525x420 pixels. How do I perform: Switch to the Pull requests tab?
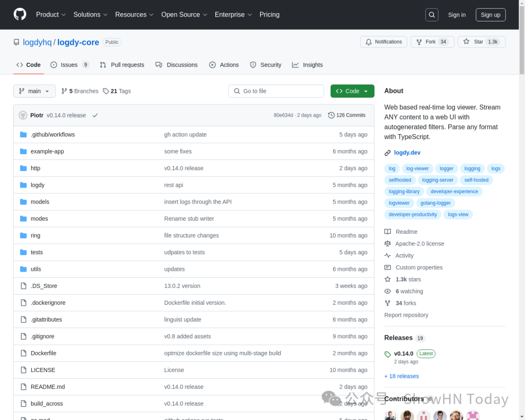point(122,65)
